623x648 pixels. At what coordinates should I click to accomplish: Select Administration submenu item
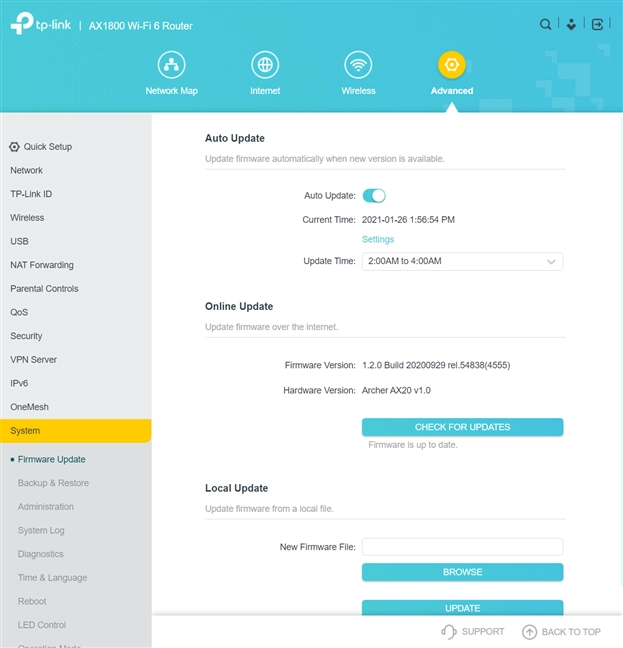pos(46,507)
